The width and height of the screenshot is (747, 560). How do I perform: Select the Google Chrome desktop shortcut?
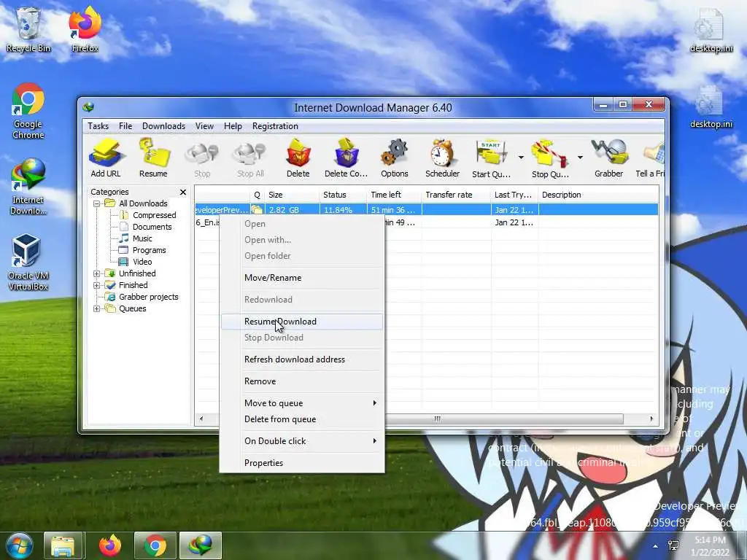[x=28, y=112]
